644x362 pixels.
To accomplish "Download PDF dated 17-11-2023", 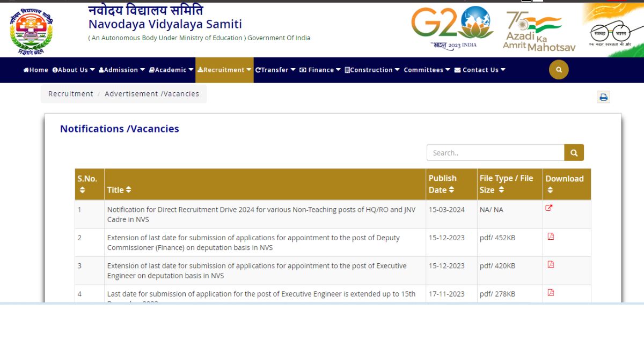I will click(550, 292).
